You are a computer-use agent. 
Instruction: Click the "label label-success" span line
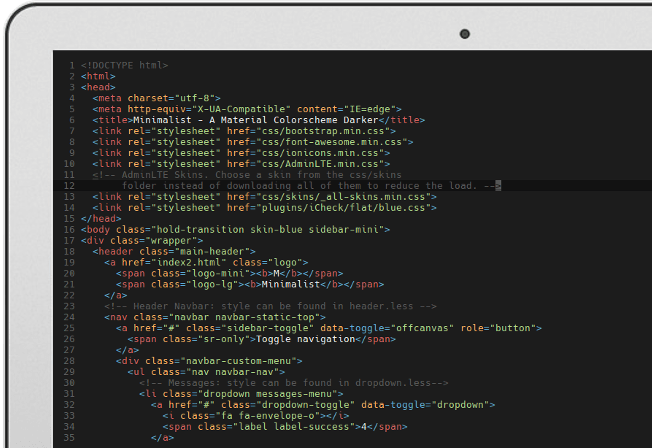(285, 427)
